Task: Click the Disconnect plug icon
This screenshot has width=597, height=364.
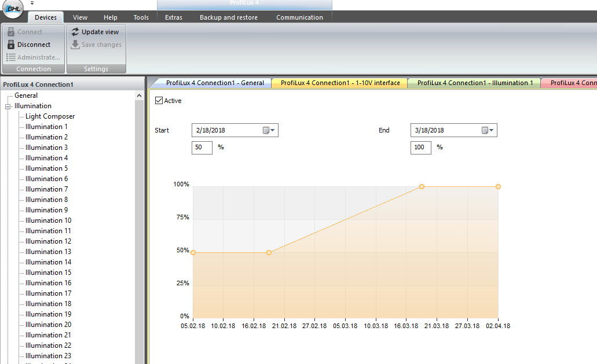Action: point(11,45)
